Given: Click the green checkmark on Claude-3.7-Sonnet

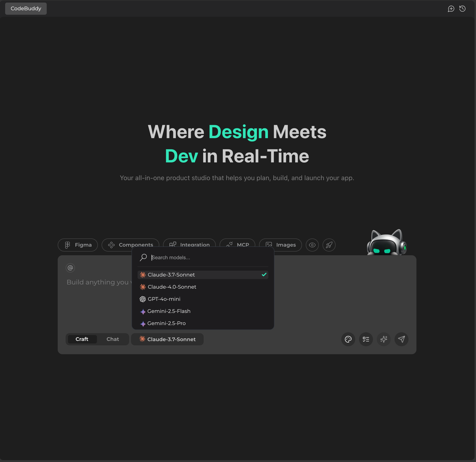Looking at the screenshot, I should tap(264, 275).
